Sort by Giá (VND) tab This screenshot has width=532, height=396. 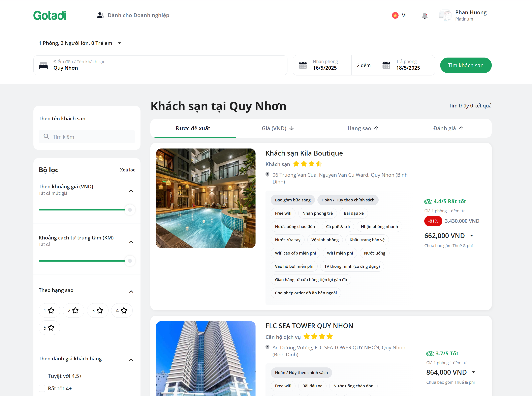[x=277, y=129]
